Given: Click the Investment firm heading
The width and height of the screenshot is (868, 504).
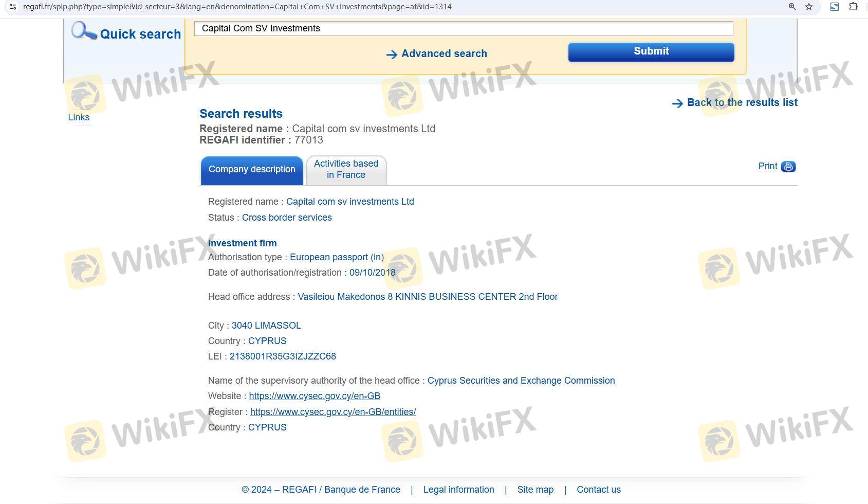Looking at the screenshot, I should pyautogui.click(x=242, y=243).
